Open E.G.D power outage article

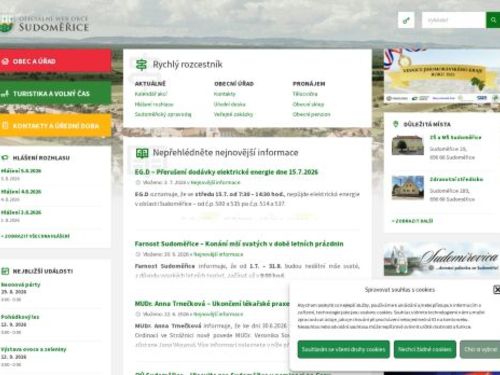click(x=226, y=172)
